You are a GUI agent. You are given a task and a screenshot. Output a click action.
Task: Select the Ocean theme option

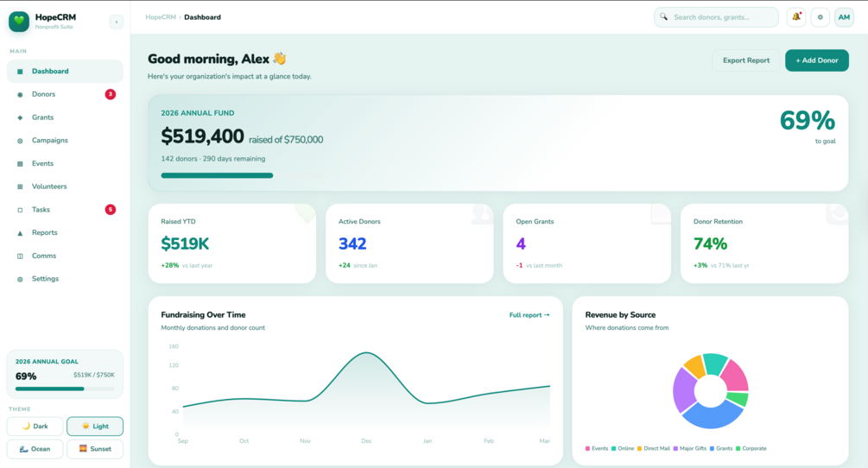click(35, 449)
